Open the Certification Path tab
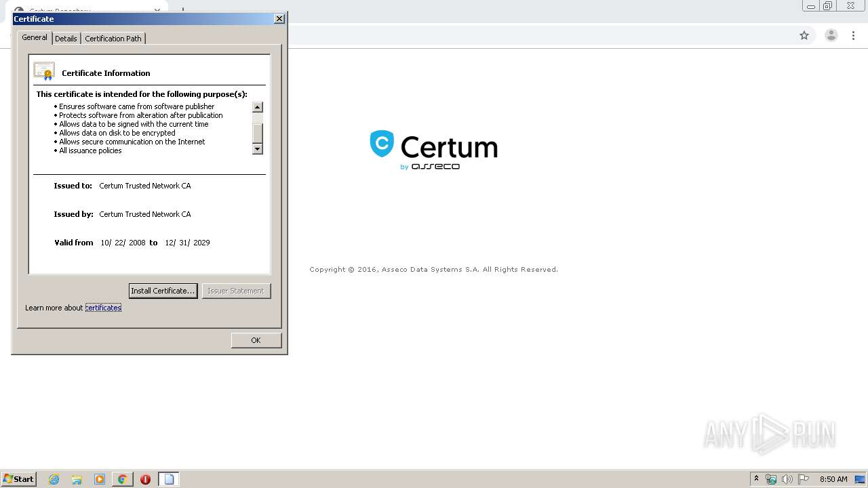Image resolution: width=868 pixels, height=488 pixels. (x=113, y=39)
